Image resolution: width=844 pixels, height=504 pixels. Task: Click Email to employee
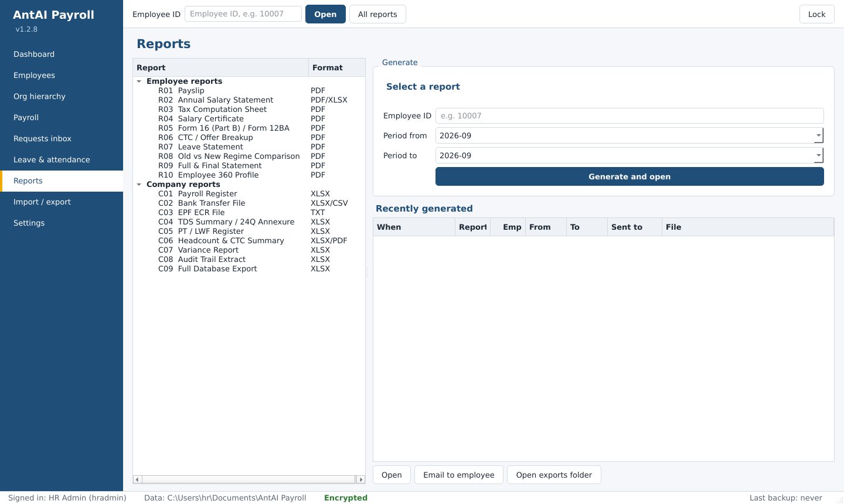point(459,475)
